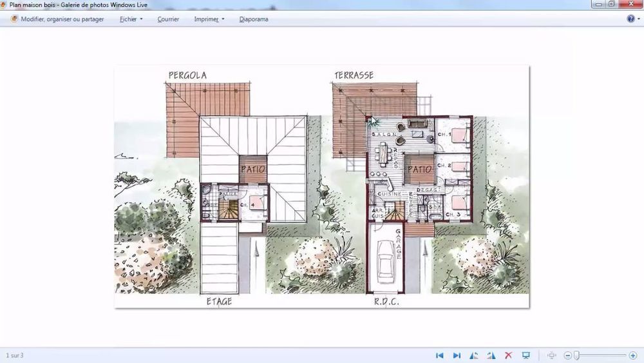Viewport: 644px width, 363px height.
Task: Open the Imprimer dropdown
Action: [x=209, y=19]
